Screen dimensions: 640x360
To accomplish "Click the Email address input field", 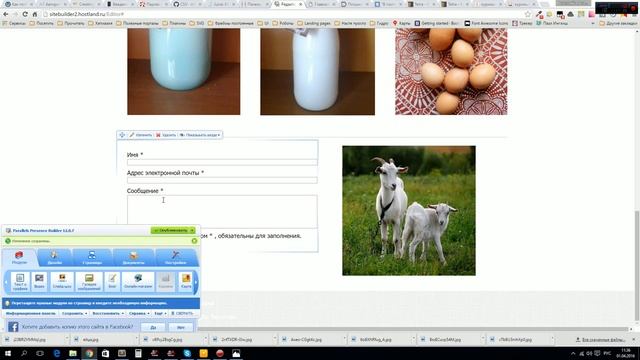I will (x=222, y=180).
